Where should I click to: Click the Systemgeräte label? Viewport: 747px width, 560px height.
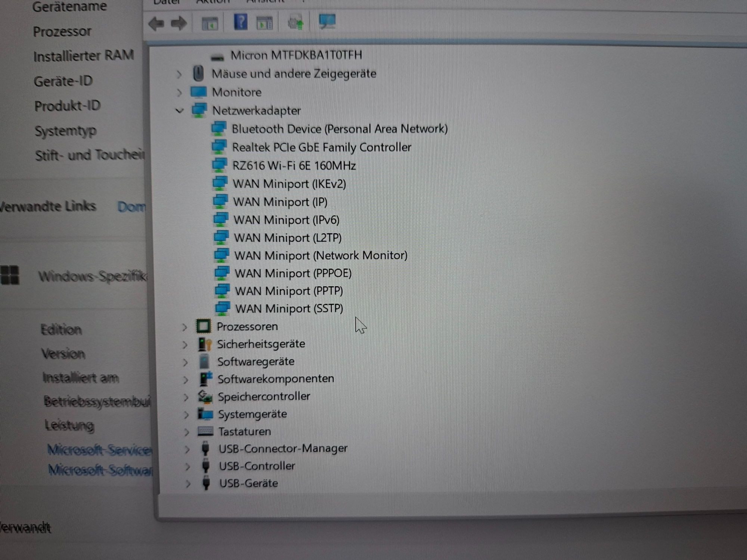[x=252, y=414]
